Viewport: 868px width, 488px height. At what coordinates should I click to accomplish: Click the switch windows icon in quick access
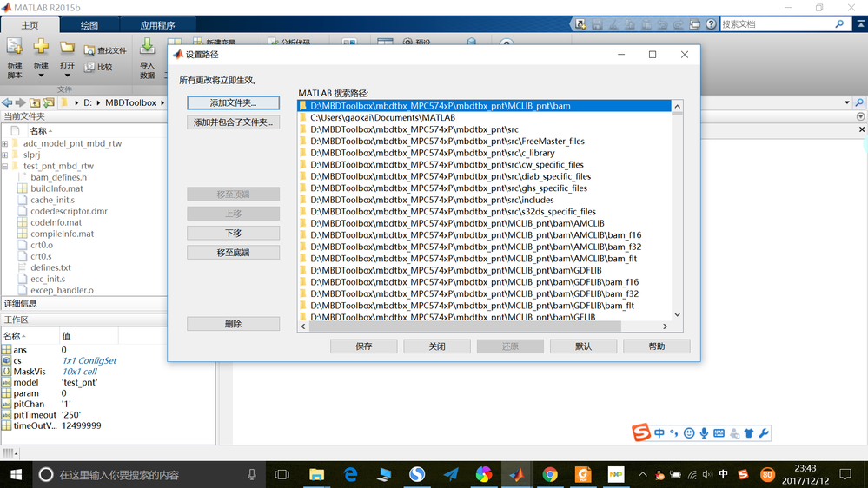pos(695,24)
